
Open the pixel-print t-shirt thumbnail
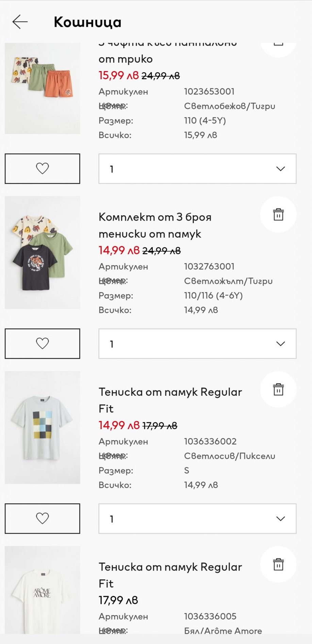(x=43, y=427)
